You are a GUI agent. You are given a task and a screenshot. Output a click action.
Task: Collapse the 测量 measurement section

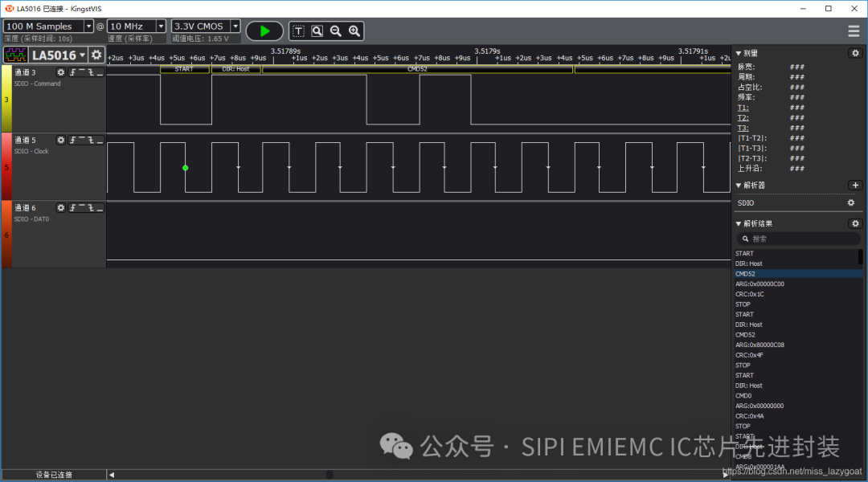tap(739, 54)
